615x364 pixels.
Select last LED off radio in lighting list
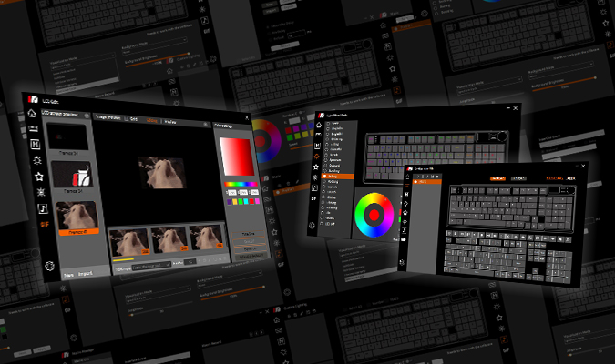click(323, 224)
